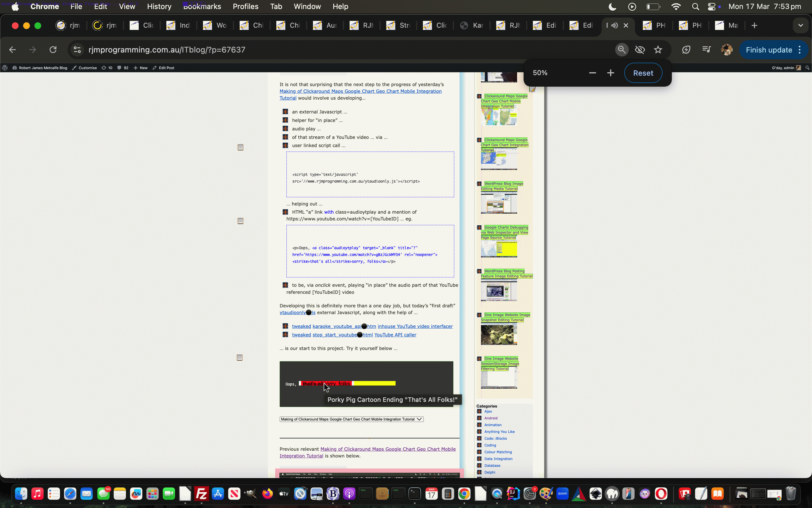
Task: Launch FileZilla from the Dock
Action: [x=201, y=494]
